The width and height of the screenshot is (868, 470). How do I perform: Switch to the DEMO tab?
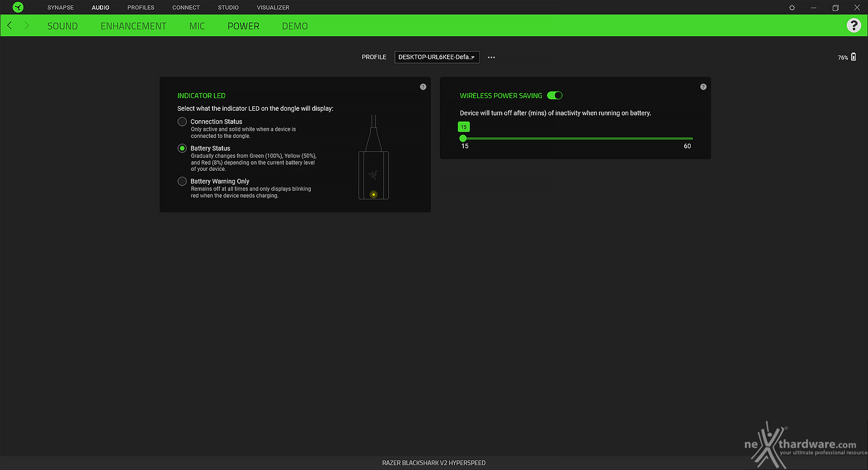pyautogui.click(x=295, y=26)
